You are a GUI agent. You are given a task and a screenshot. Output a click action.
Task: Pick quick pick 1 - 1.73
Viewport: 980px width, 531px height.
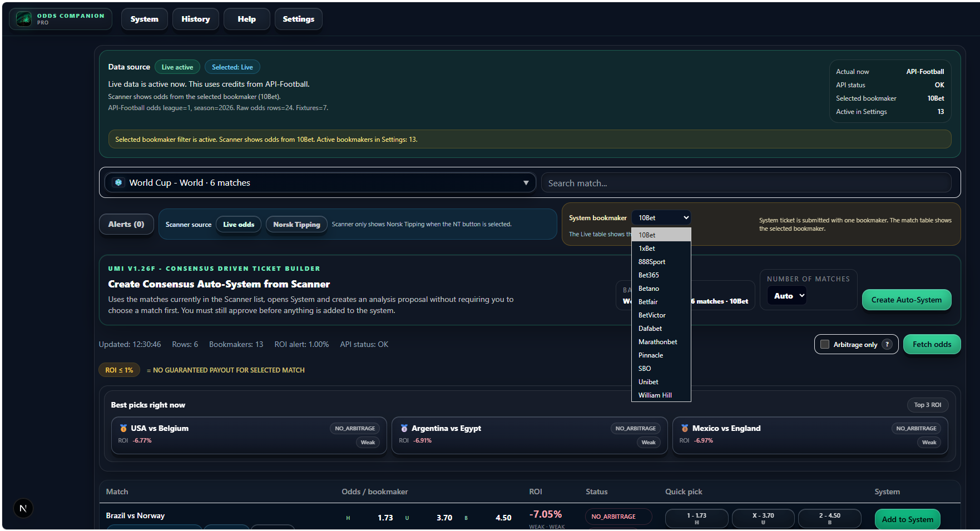coord(696,518)
